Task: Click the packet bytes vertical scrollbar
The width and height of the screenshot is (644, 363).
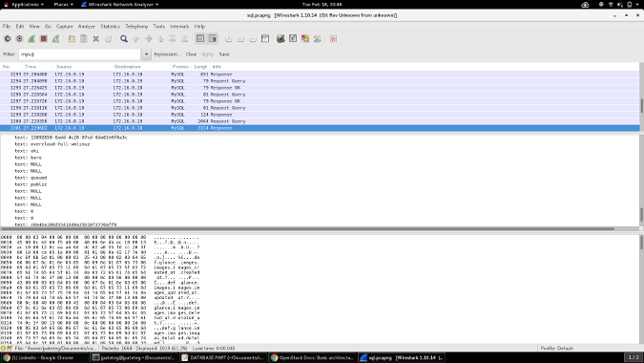Action: point(641,288)
